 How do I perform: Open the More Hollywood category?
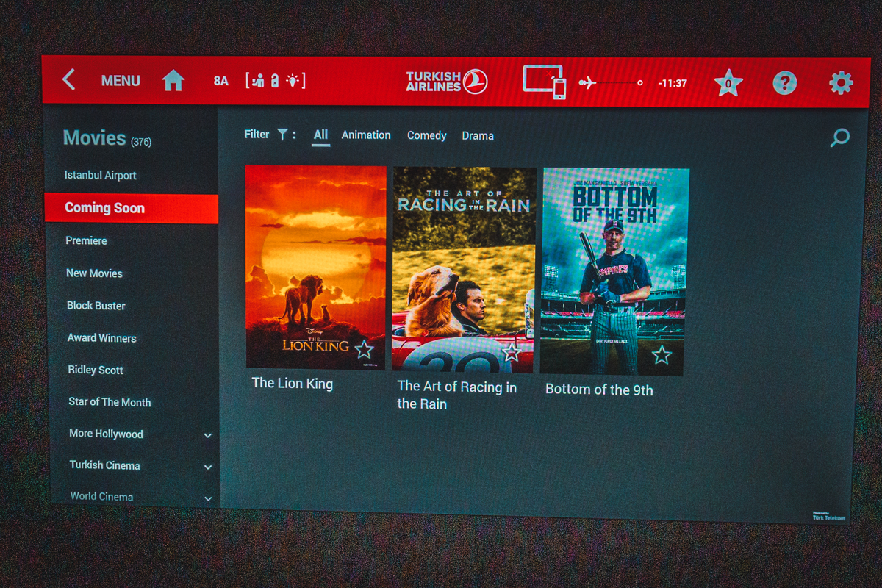point(107,434)
